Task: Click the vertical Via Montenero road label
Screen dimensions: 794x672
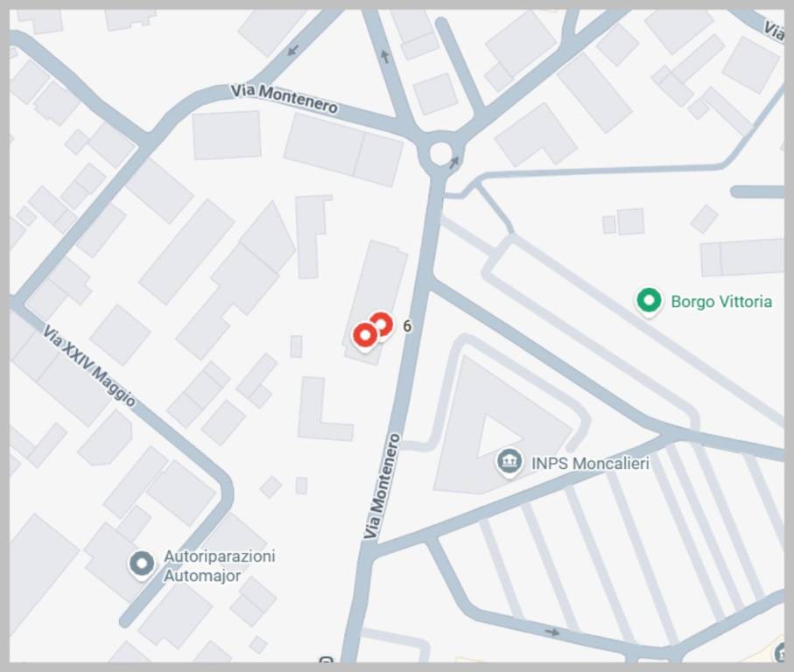Action: pyautogui.click(x=383, y=486)
